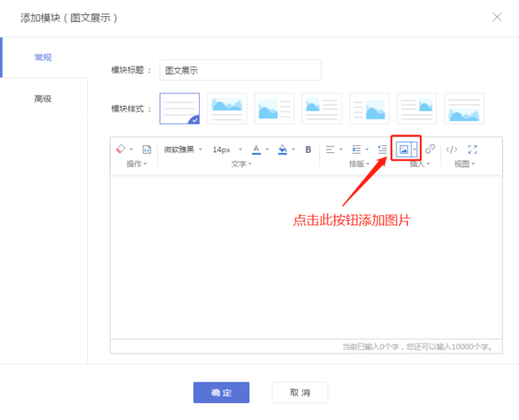Click the eraser clear-format icon
Image resolution: width=519 pixels, height=420 pixels.
coord(121,150)
